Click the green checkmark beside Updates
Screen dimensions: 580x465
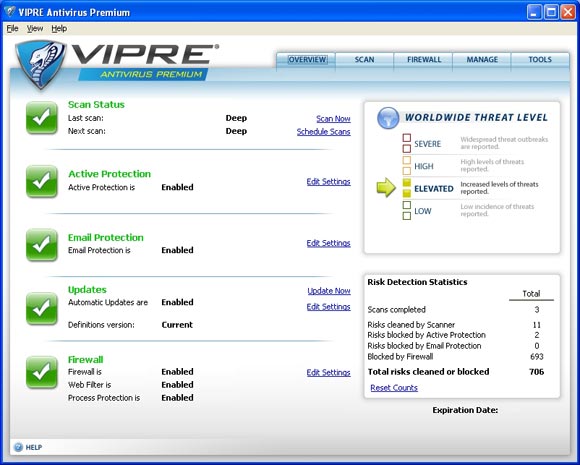(x=42, y=309)
